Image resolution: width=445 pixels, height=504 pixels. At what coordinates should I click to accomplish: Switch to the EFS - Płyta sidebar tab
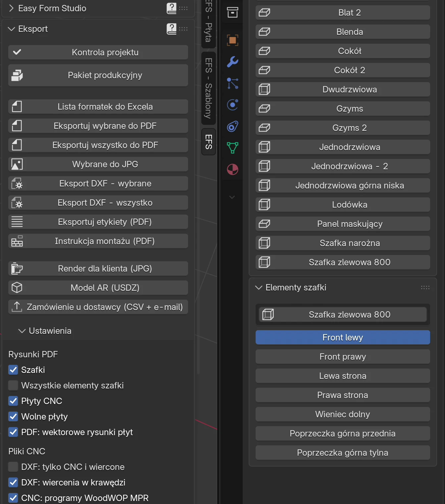(208, 23)
